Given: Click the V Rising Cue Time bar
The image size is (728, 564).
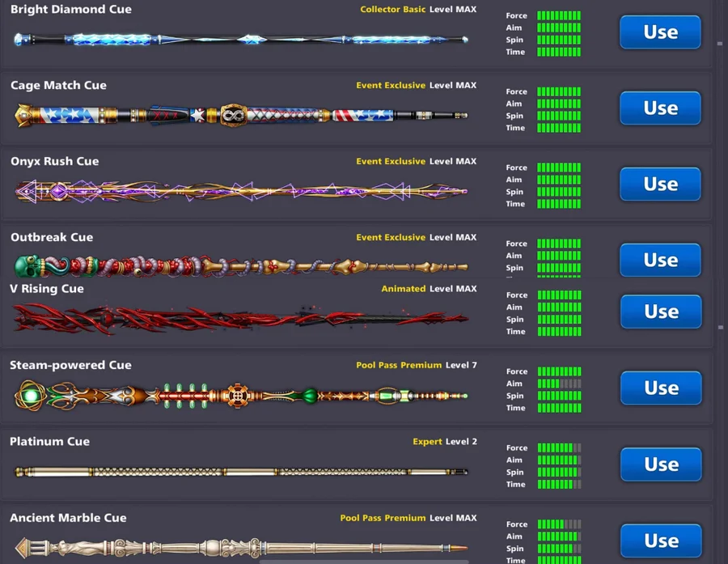Looking at the screenshot, I should click(560, 332).
